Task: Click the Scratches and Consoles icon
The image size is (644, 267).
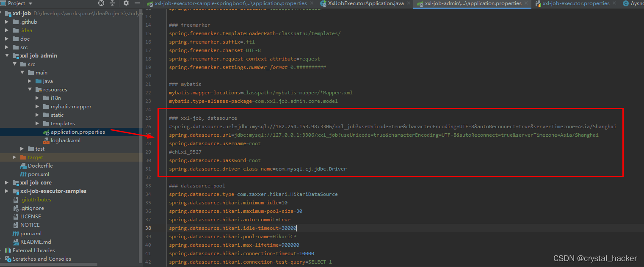Action: (x=8, y=259)
